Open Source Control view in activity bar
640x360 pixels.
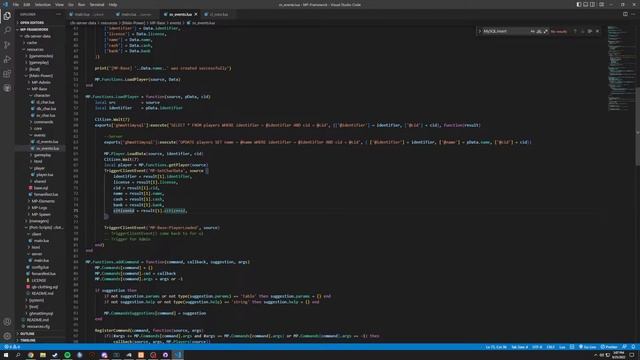(x=7, y=45)
